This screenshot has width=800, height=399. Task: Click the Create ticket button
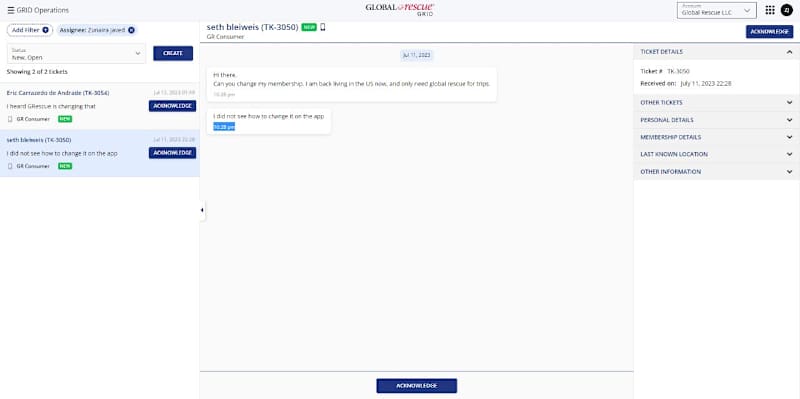(173, 53)
